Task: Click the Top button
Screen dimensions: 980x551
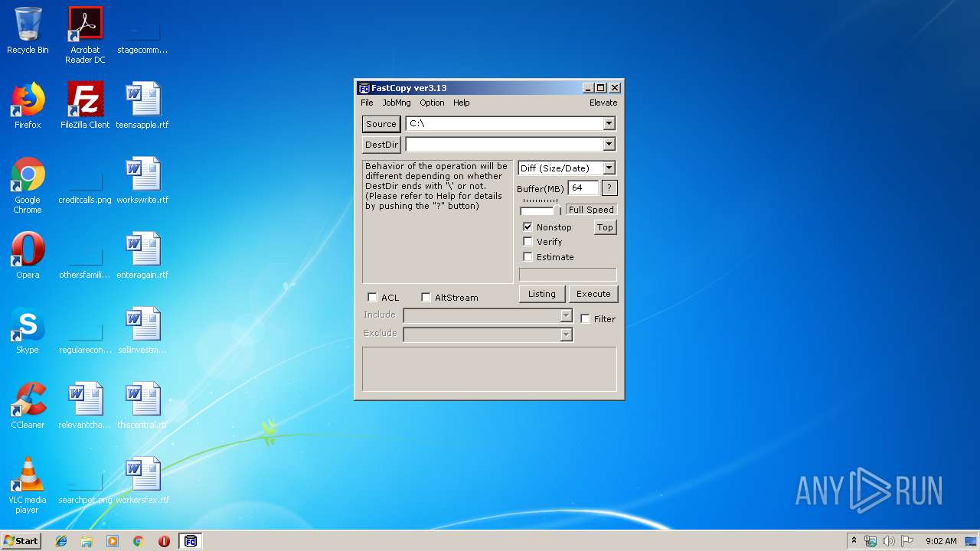Action: 605,227
